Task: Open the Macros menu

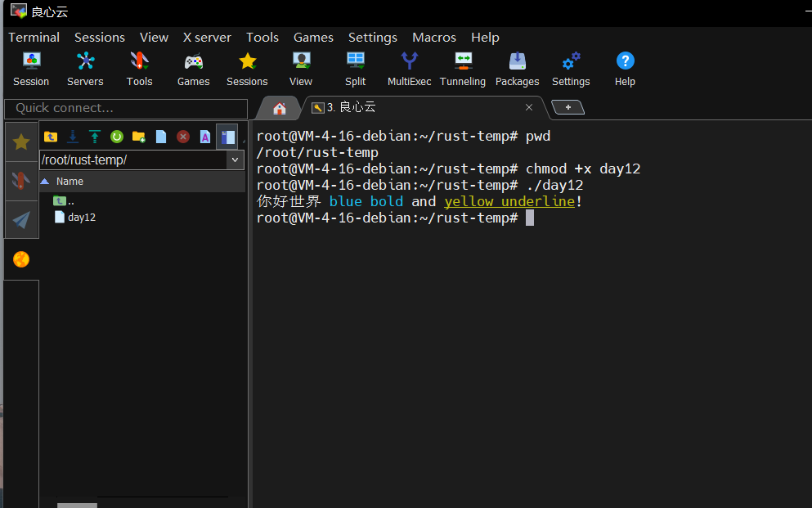Action: [x=434, y=38]
